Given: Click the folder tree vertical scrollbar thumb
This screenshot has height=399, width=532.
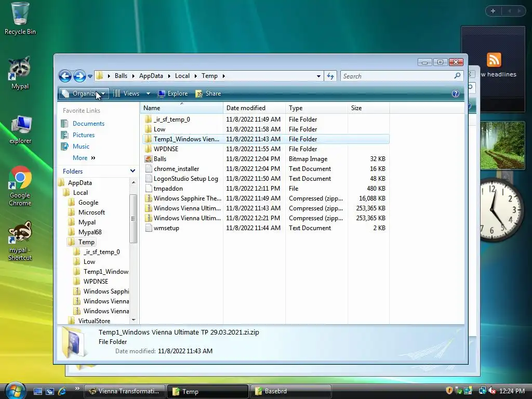Looking at the screenshot, I should point(133,219).
